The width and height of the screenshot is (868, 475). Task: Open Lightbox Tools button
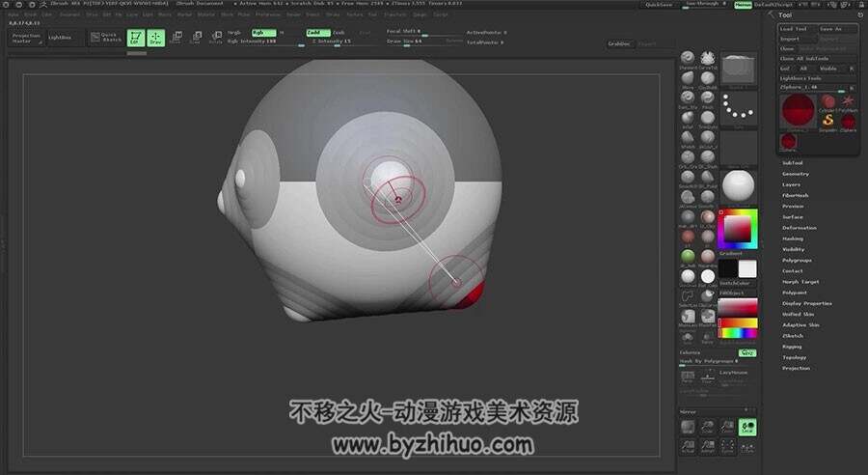[x=817, y=78]
